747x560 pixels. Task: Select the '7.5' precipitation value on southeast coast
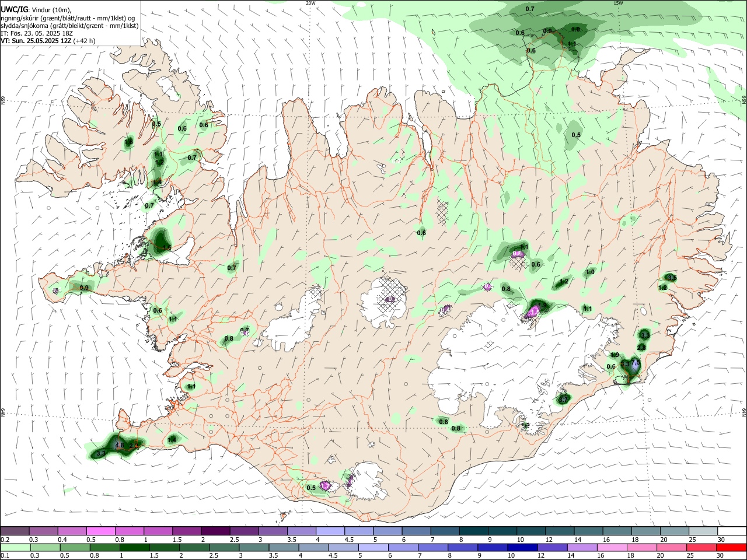(637, 363)
